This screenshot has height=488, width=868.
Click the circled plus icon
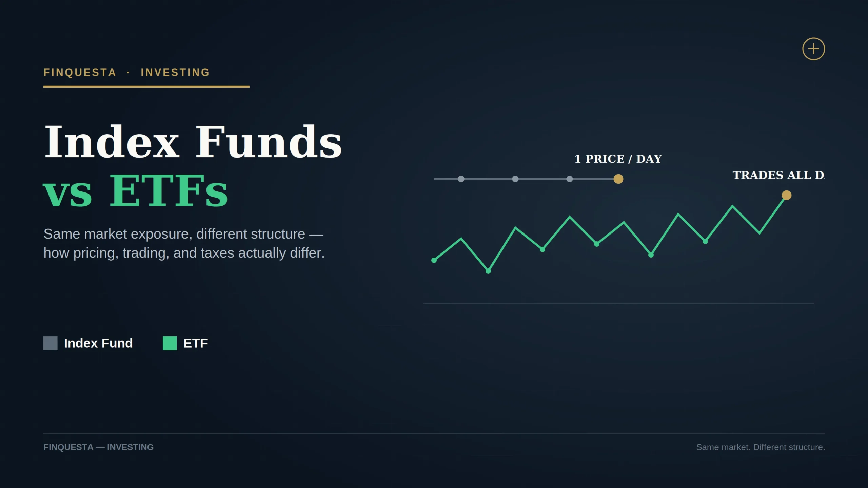813,49
